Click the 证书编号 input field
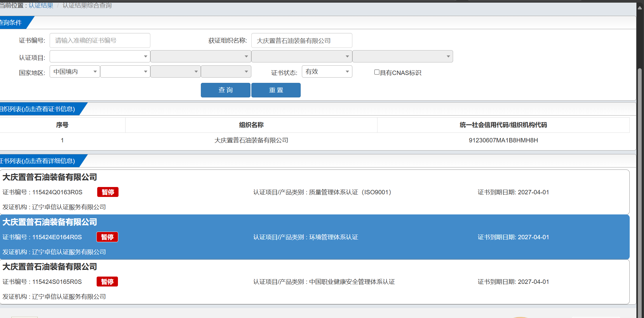 coord(100,41)
